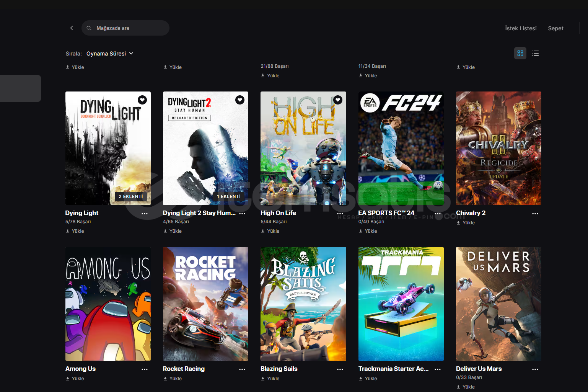Open EA SPORTS FC 24 cover art
The image size is (588, 392).
pyautogui.click(x=401, y=148)
